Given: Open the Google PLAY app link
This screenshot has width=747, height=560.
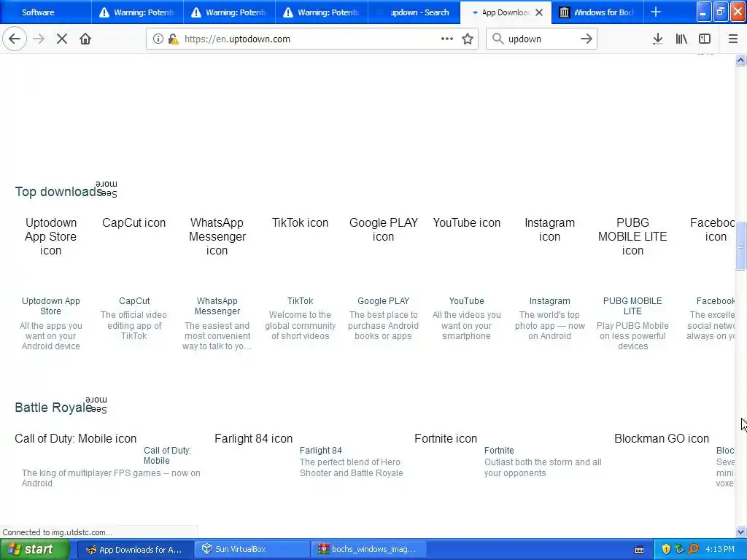Looking at the screenshot, I should coord(384,301).
